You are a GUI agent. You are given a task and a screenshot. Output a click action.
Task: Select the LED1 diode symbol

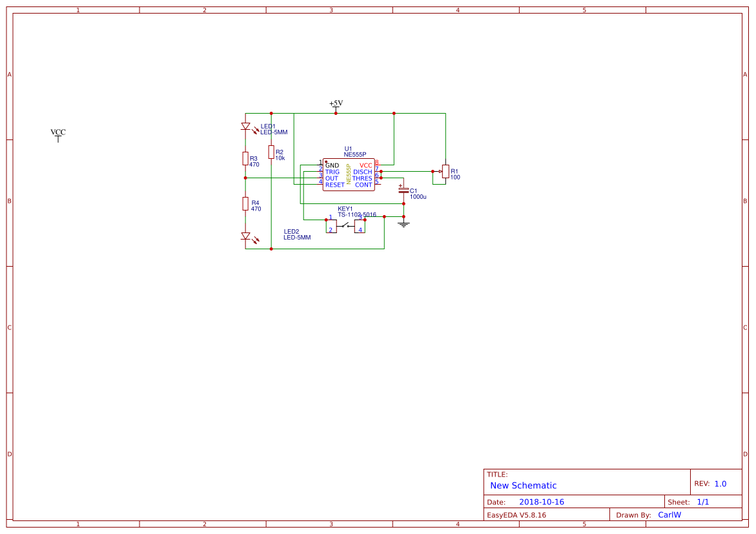pyautogui.click(x=245, y=127)
